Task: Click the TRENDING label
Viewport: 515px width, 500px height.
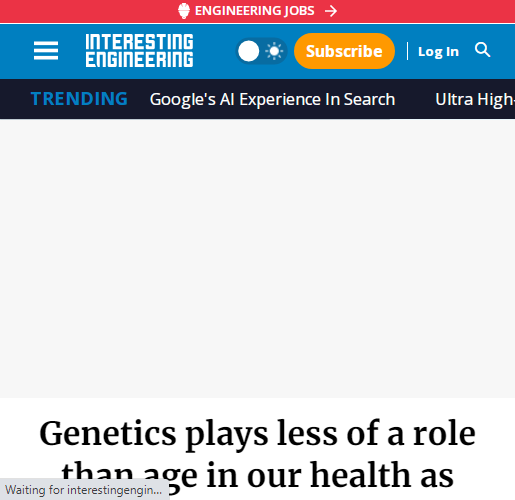Action: (79, 99)
